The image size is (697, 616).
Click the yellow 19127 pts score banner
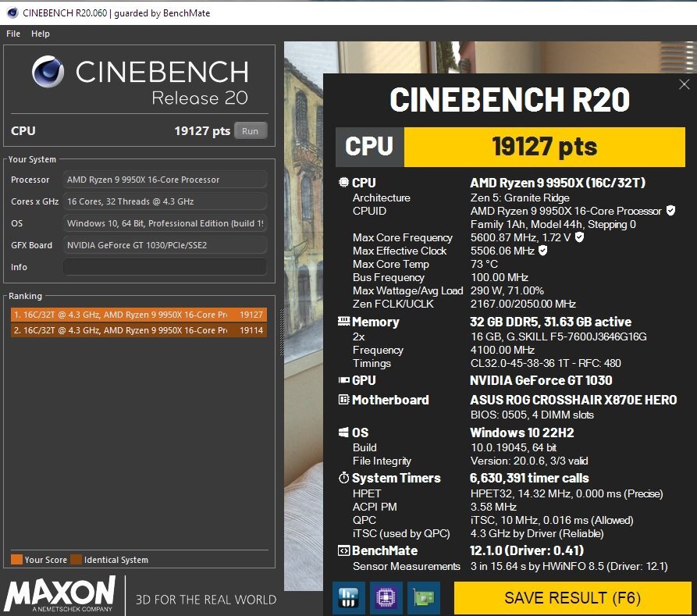tap(545, 148)
